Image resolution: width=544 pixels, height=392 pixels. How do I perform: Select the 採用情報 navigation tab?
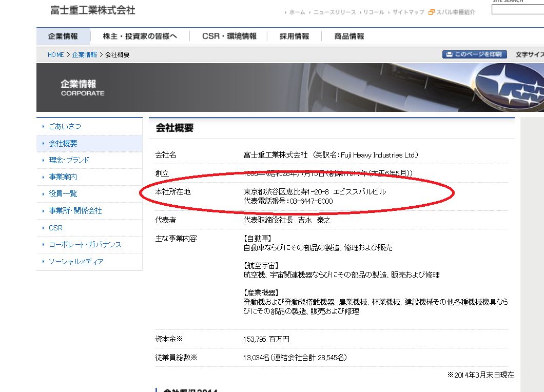294,36
